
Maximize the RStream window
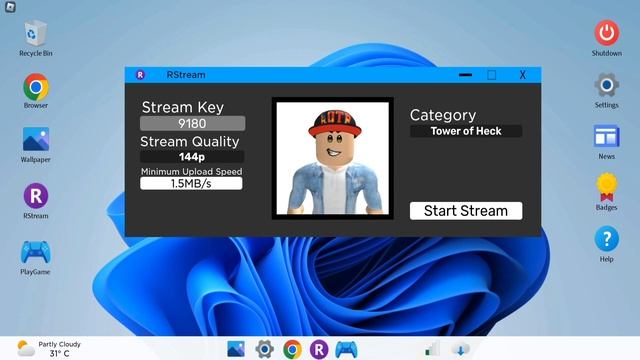pyautogui.click(x=492, y=75)
